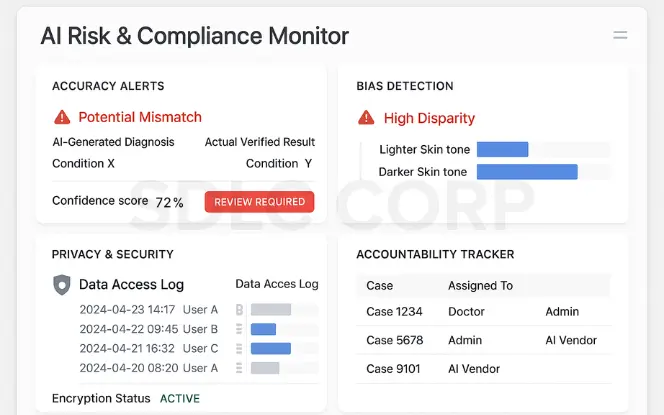Click the Case column header
This screenshot has width=664, height=415.
pos(379,286)
